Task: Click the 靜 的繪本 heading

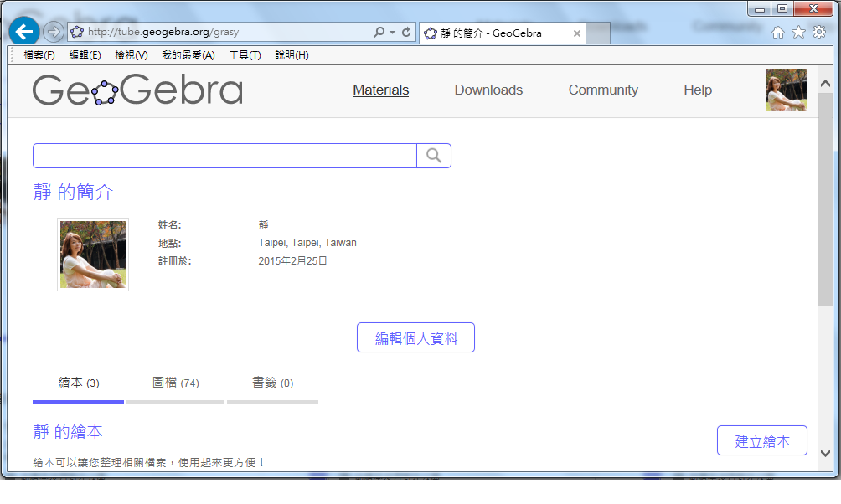Action: 68,432
